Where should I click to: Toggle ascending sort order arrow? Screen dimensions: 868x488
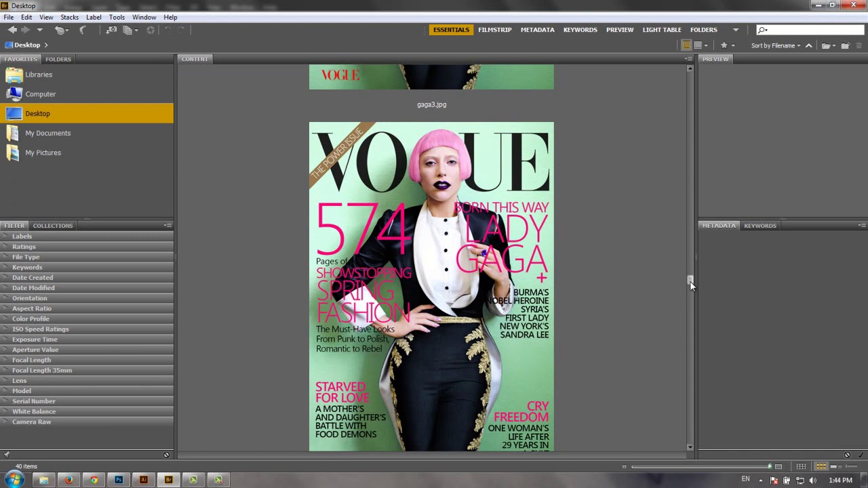[808, 45]
